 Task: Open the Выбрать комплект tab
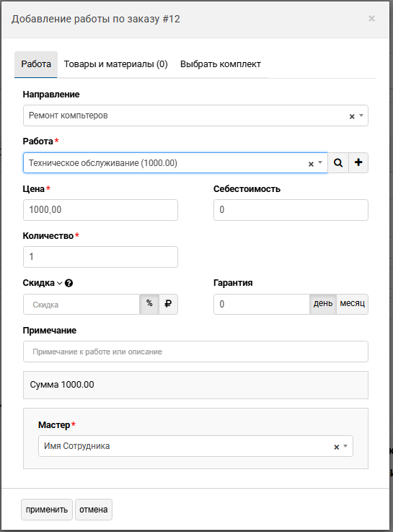click(x=221, y=64)
